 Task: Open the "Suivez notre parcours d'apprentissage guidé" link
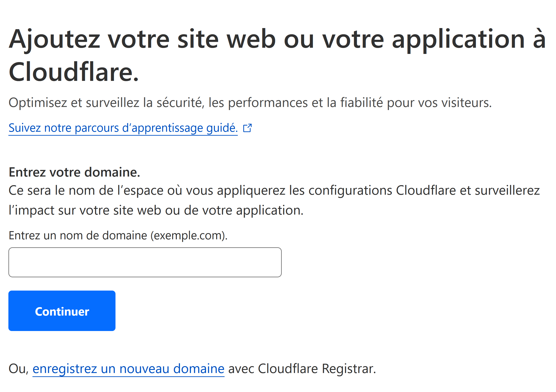coord(123,128)
